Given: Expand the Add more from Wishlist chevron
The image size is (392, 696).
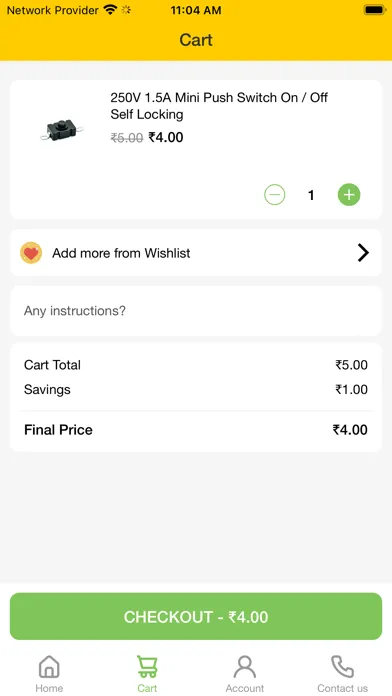Looking at the screenshot, I should tap(363, 253).
